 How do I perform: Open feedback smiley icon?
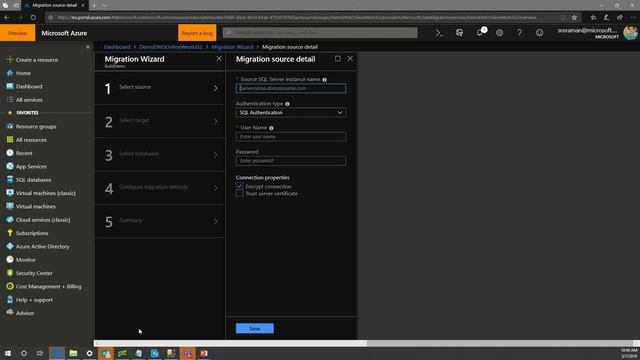click(539, 33)
